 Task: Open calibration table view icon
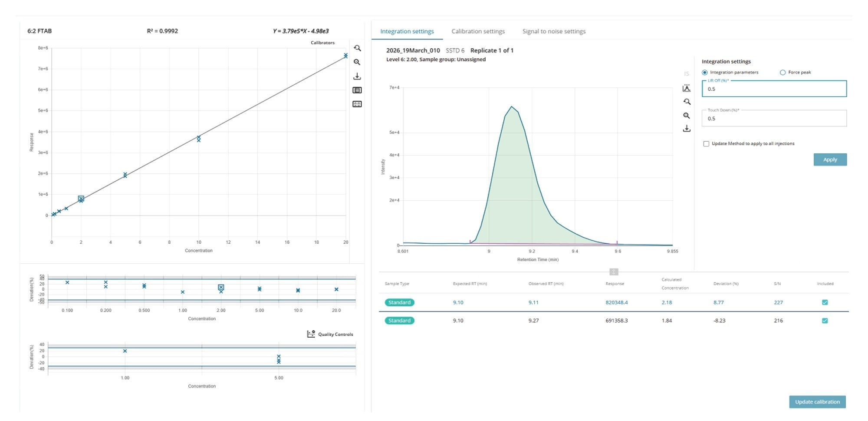point(357,90)
